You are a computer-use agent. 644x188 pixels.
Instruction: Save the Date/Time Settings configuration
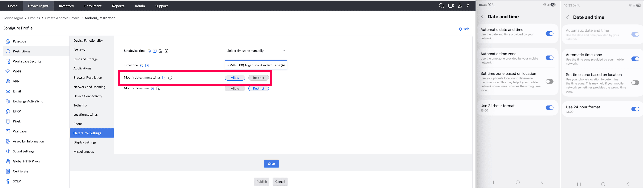coord(271,164)
